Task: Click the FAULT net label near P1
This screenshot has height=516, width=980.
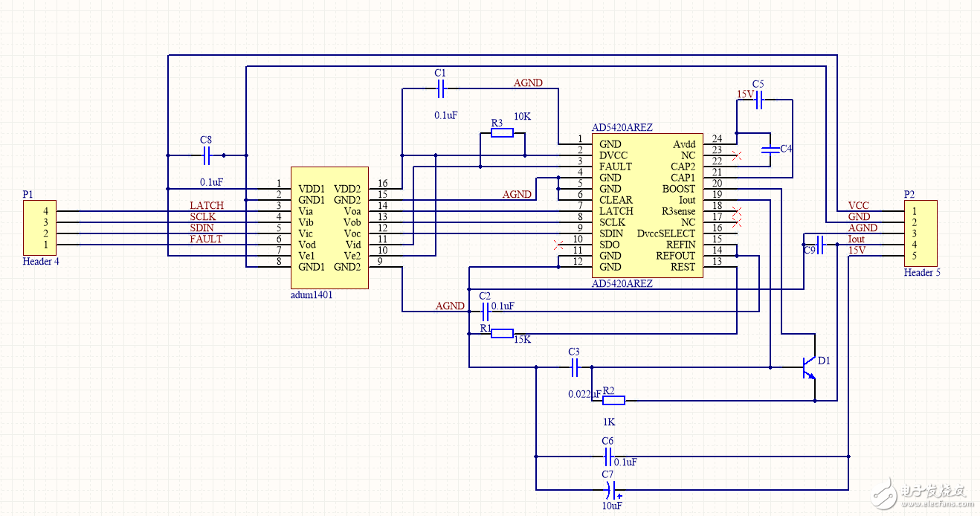Action: (206, 239)
